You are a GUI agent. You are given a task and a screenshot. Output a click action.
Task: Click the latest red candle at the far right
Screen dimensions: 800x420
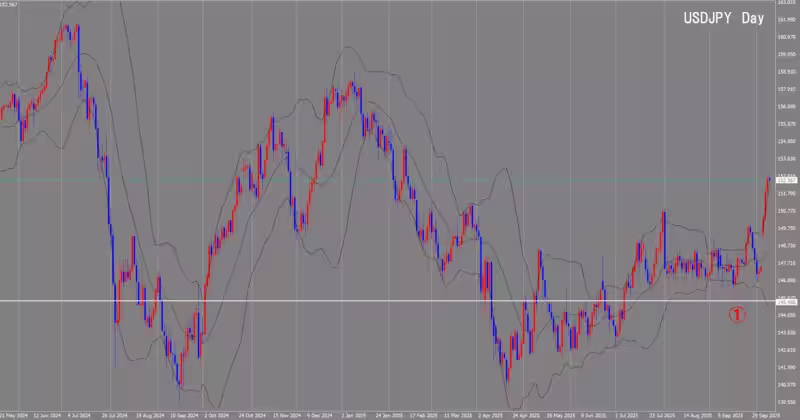pos(768,190)
